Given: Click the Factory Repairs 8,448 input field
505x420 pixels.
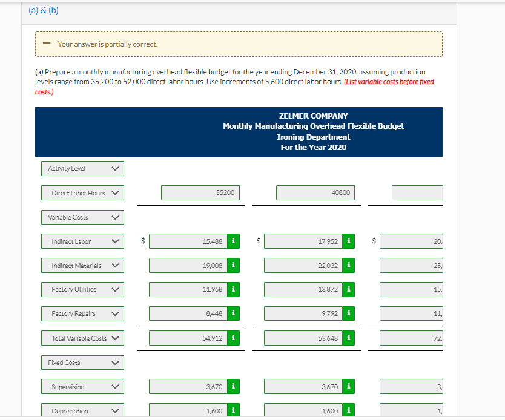Looking at the screenshot, I should [188, 313].
